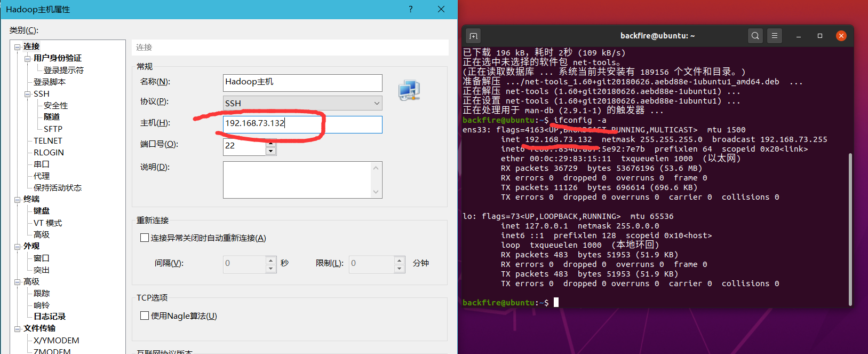Select 跟踪 in category tree
The width and height of the screenshot is (868, 354).
tap(42, 294)
